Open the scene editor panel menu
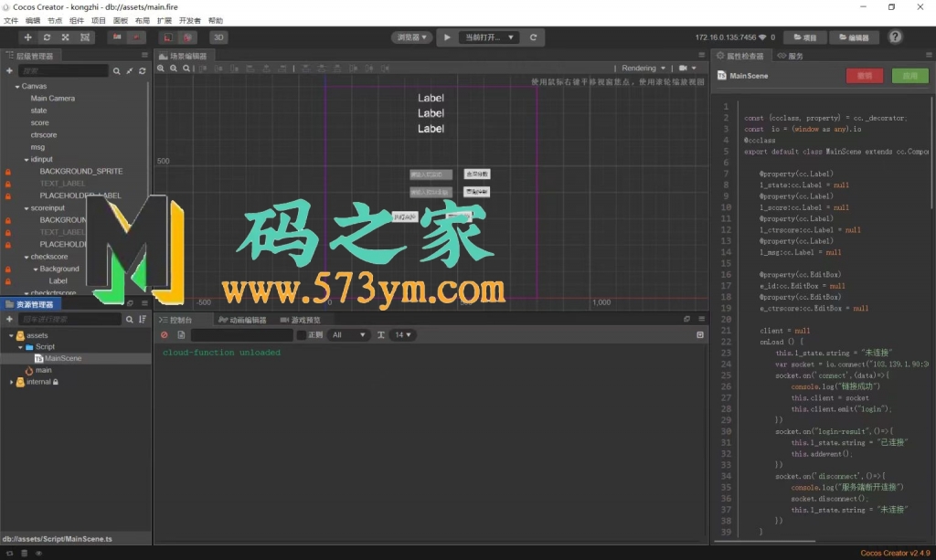 coord(701,56)
